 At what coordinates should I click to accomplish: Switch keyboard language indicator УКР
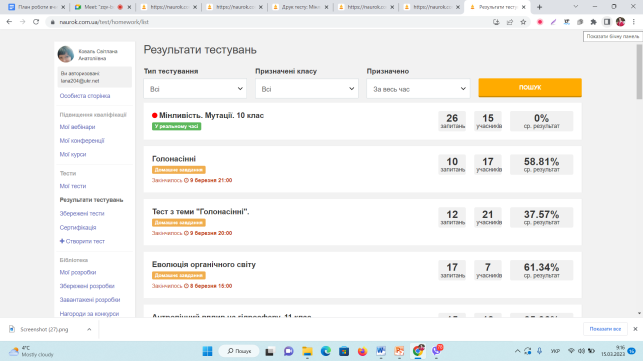pyautogui.click(x=555, y=351)
